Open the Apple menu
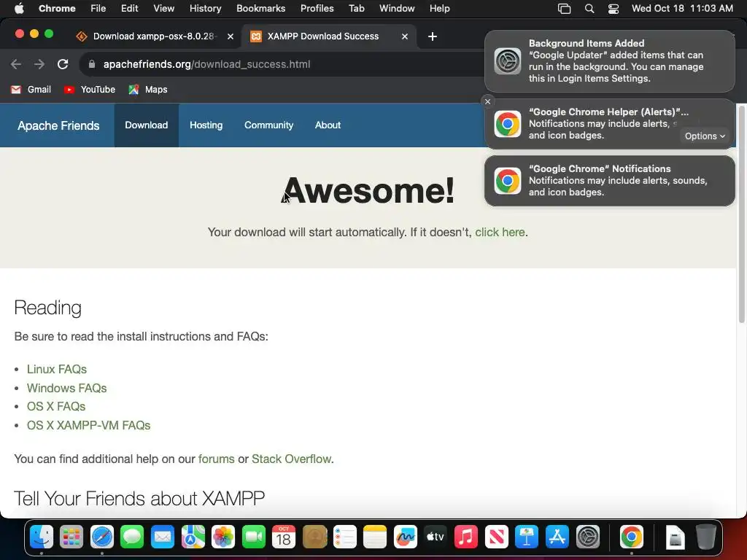This screenshot has height=560, width=747. (19, 9)
